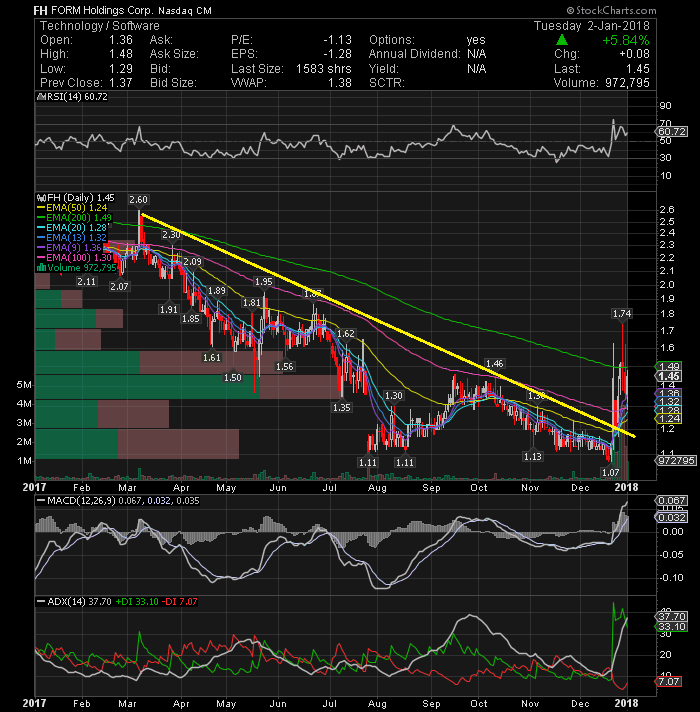Click the +5.84% percent change
Image resolution: width=700 pixels, height=712 pixels.
point(626,40)
